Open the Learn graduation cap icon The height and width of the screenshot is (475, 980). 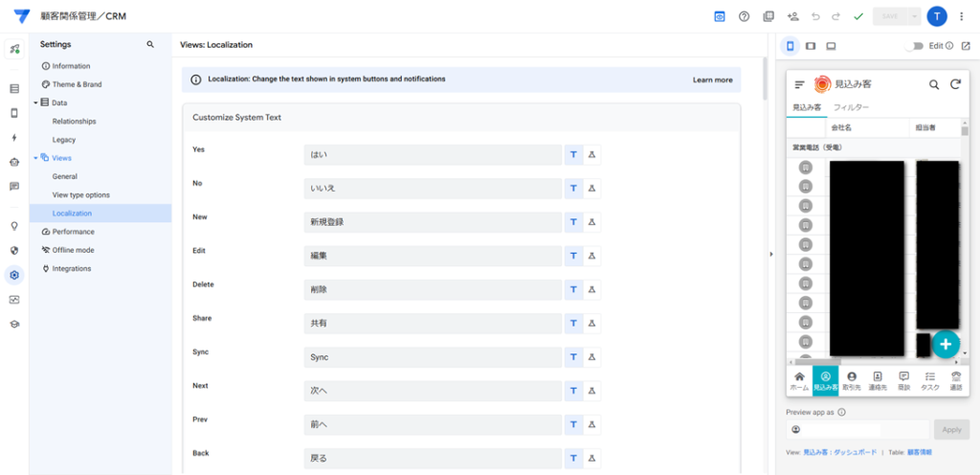pos(14,324)
